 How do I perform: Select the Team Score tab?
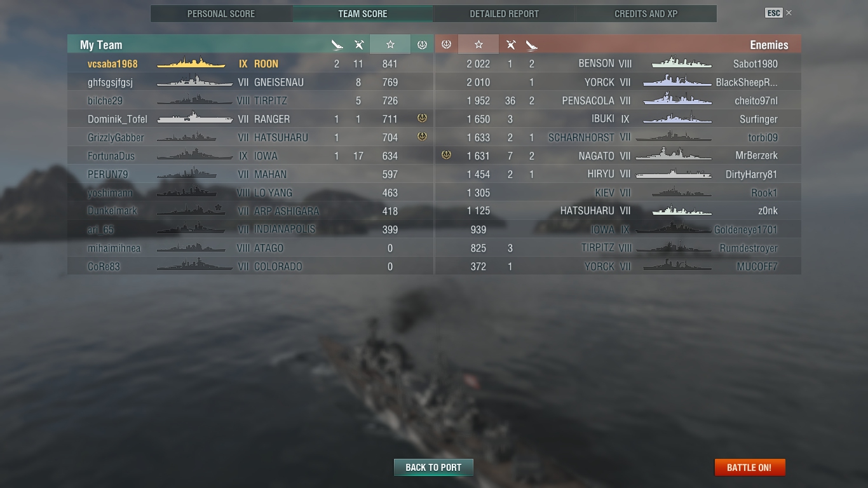click(363, 13)
